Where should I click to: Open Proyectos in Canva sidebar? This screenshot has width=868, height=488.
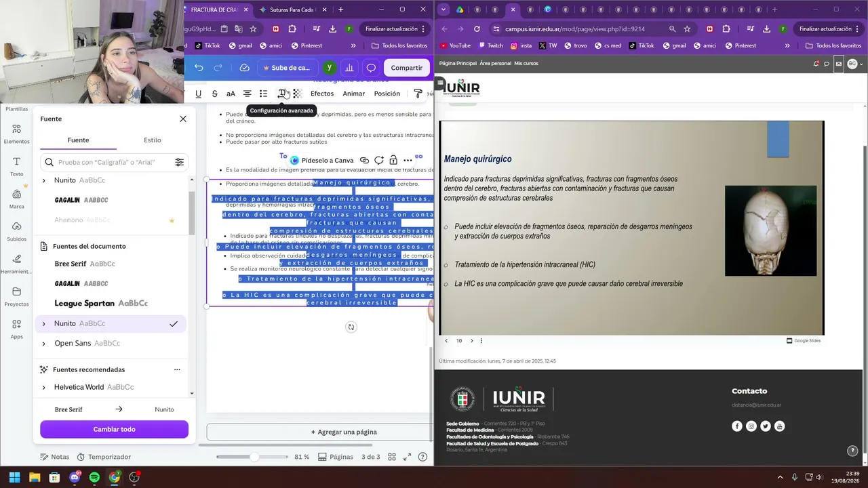point(16,296)
